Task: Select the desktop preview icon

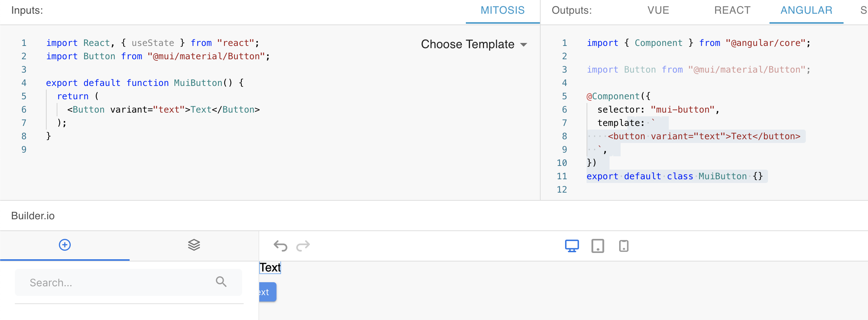Action: tap(571, 246)
